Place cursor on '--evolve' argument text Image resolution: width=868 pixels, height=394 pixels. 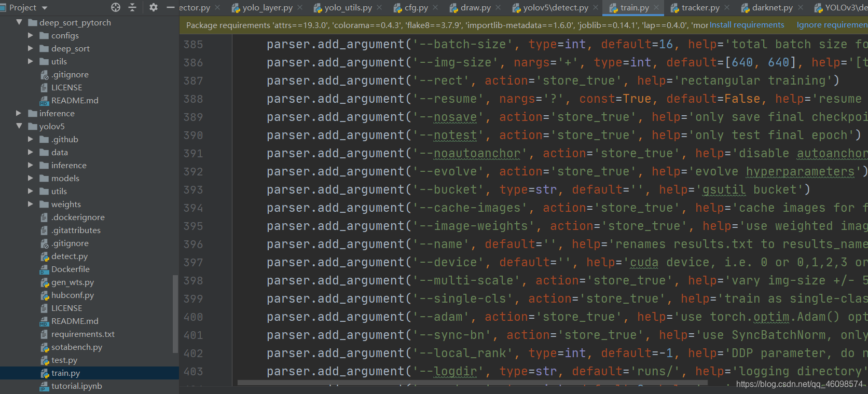[x=448, y=172]
